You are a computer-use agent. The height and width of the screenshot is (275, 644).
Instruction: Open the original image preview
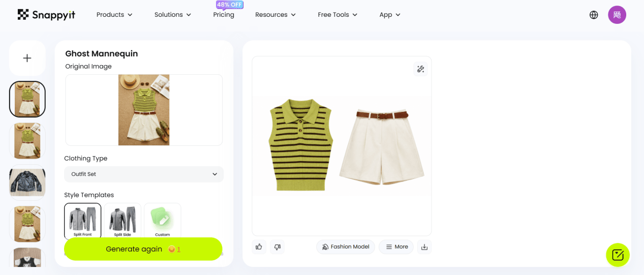pyautogui.click(x=144, y=110)
